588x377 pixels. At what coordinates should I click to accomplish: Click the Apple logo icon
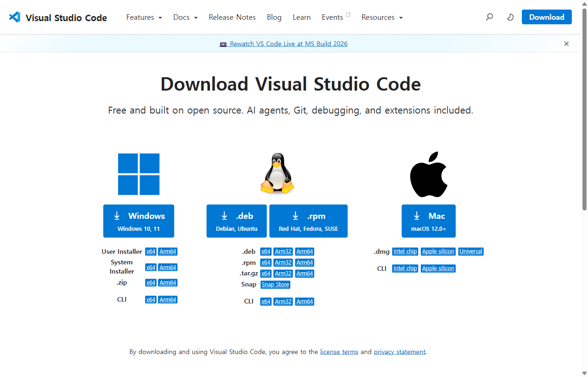pyautogui.click(x=429, y=174)
